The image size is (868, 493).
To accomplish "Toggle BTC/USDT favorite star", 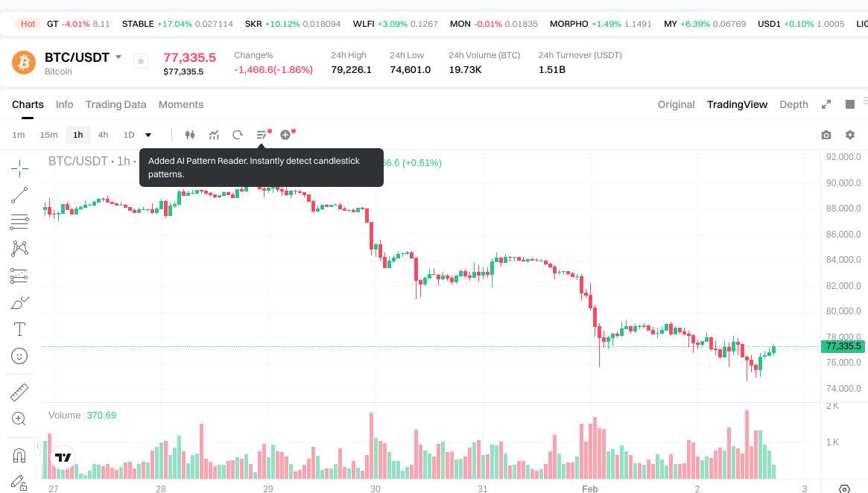I will click(x=141, y=61).
